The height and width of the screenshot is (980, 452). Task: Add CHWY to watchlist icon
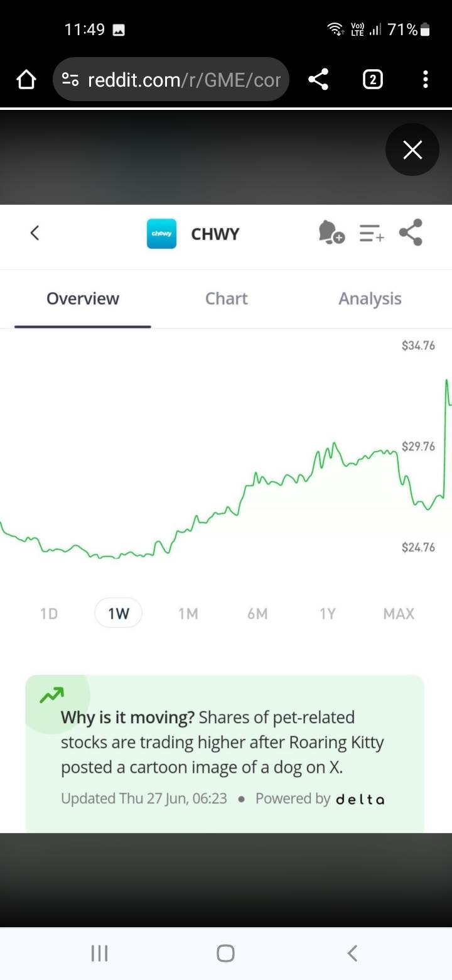pyautogui.click(x=372, y=234)
